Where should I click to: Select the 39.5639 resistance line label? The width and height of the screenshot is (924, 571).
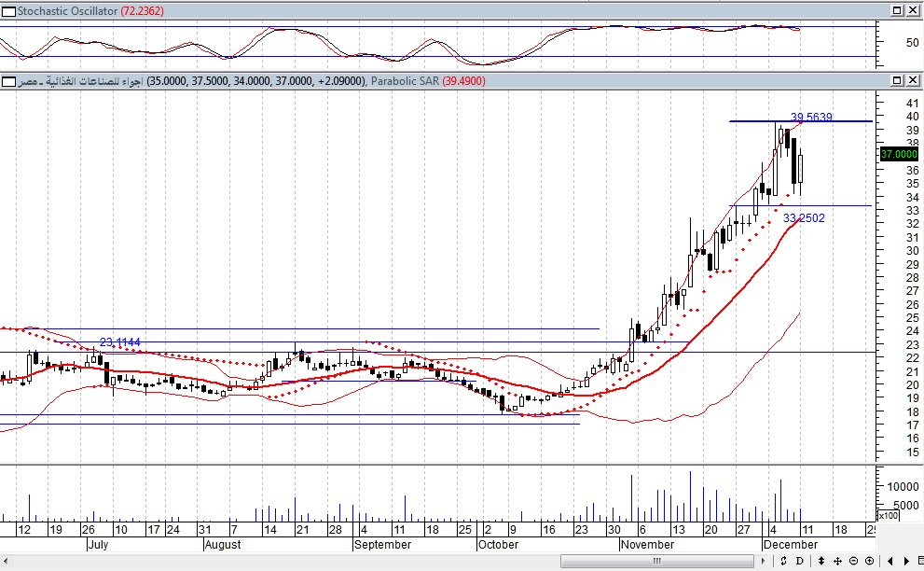(x=810, y=118)
